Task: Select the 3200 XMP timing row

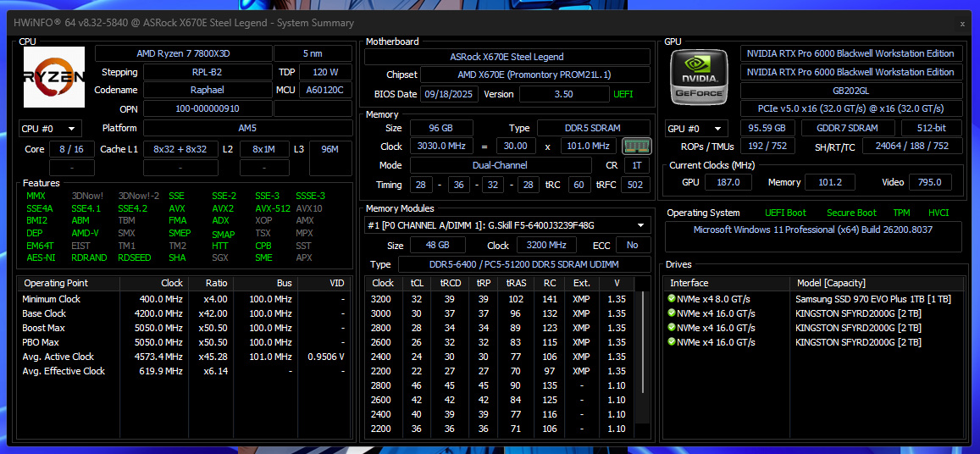Action: point(500,299)
